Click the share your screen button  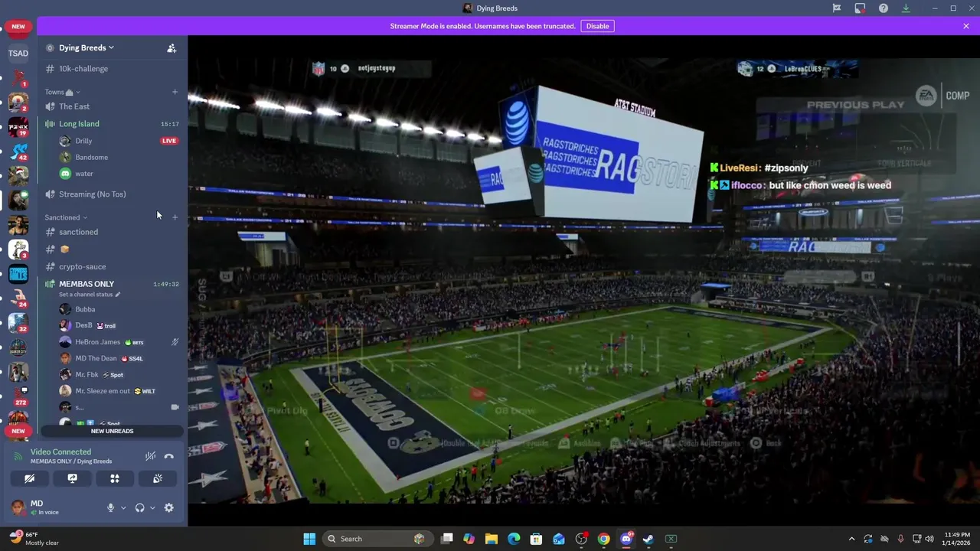click(72, 478)
